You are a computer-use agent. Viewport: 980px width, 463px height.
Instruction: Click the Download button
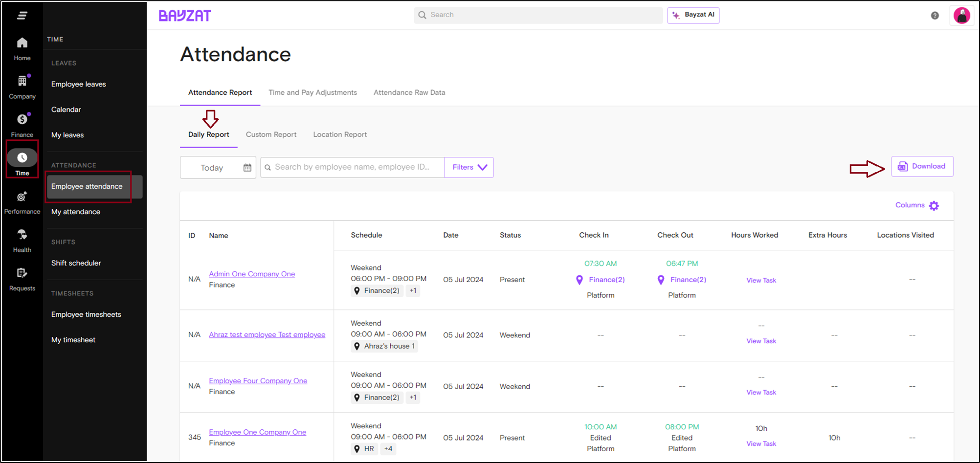coord(922,166)
